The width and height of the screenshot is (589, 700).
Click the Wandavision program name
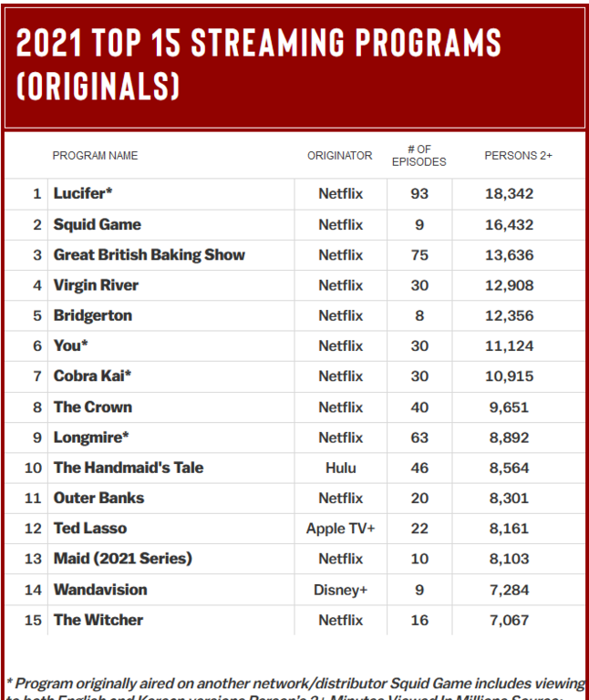[x=100, y=590]
